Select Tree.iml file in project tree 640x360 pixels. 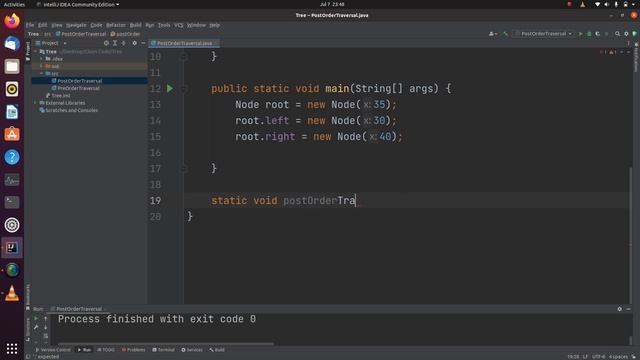61,96
